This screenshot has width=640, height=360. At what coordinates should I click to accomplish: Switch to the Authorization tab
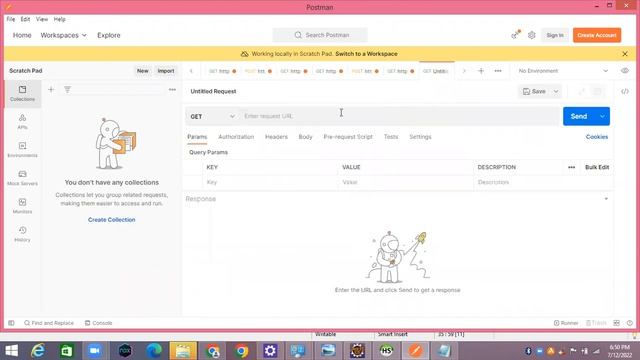(236, 137)
